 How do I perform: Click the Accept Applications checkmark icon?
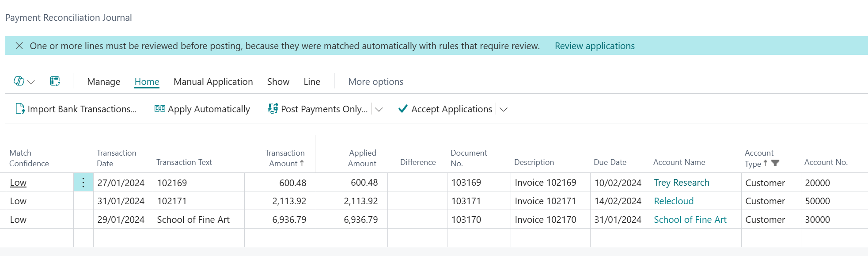(403, 109)
